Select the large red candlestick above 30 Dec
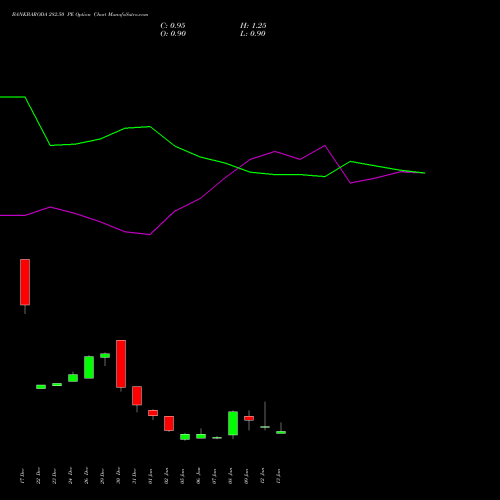 (x=121, y=364)
